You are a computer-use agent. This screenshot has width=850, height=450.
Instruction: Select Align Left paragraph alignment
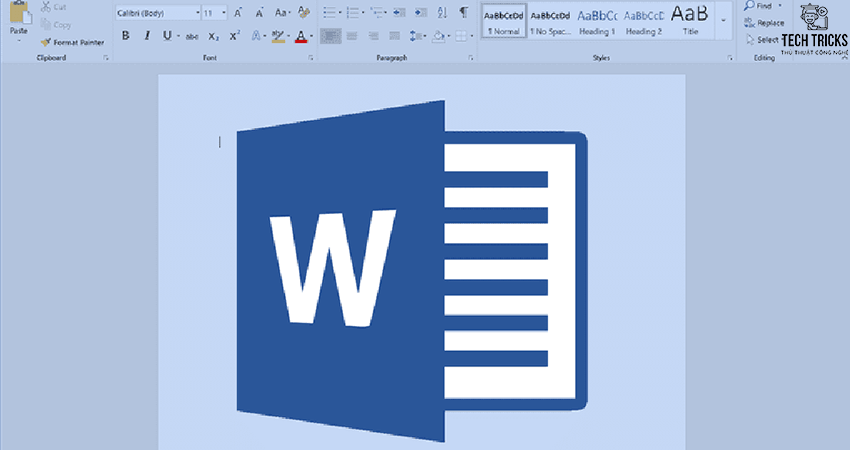pyautogui.click(x=330, y=36)
